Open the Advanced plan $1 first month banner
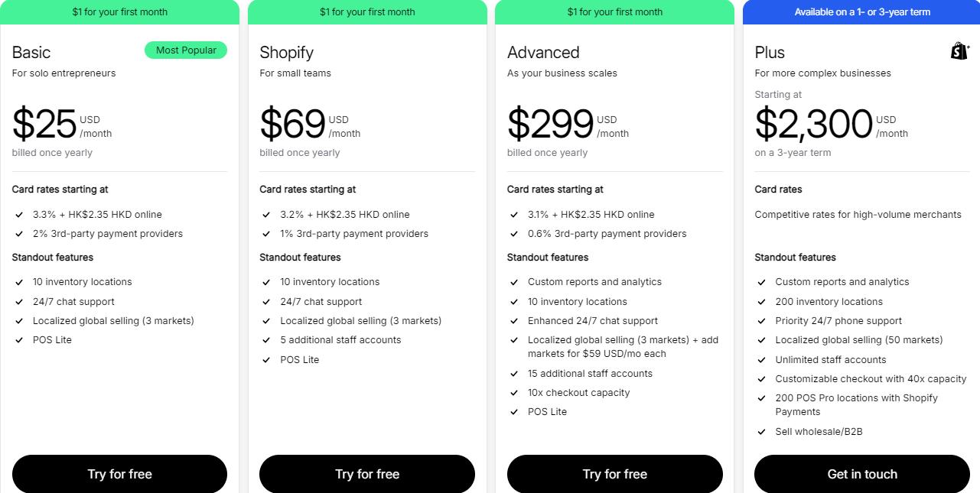Screen dimensions: 980x493 (x=614, y=11)
